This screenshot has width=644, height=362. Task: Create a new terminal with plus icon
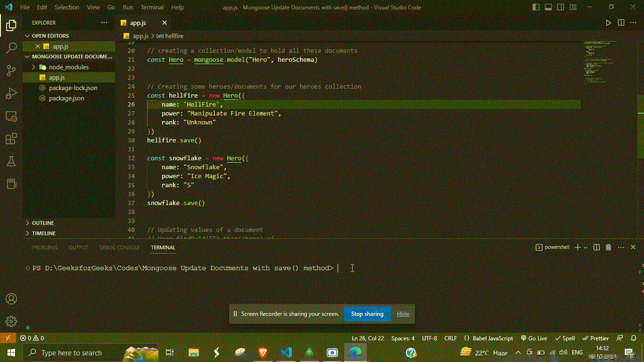tap(578, 247)
